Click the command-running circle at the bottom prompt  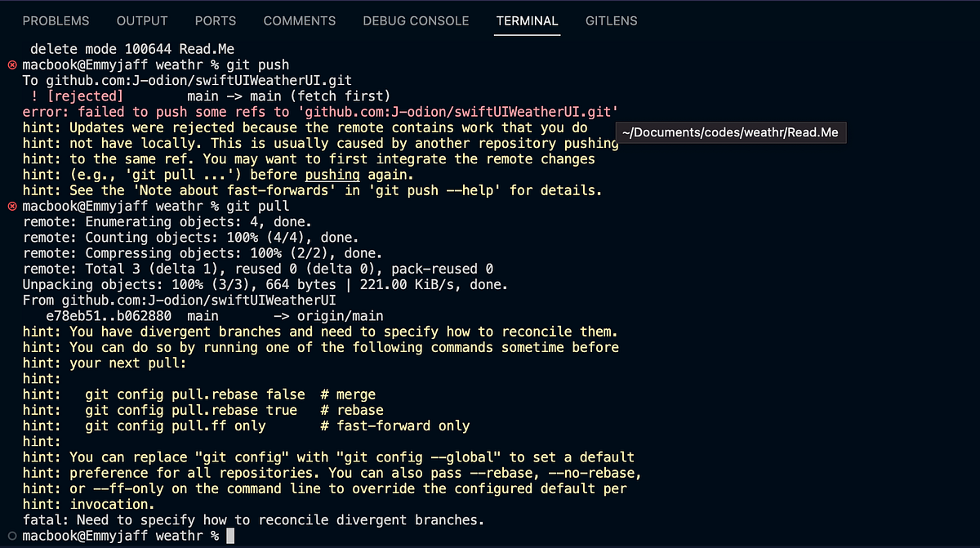pos(11,536)
